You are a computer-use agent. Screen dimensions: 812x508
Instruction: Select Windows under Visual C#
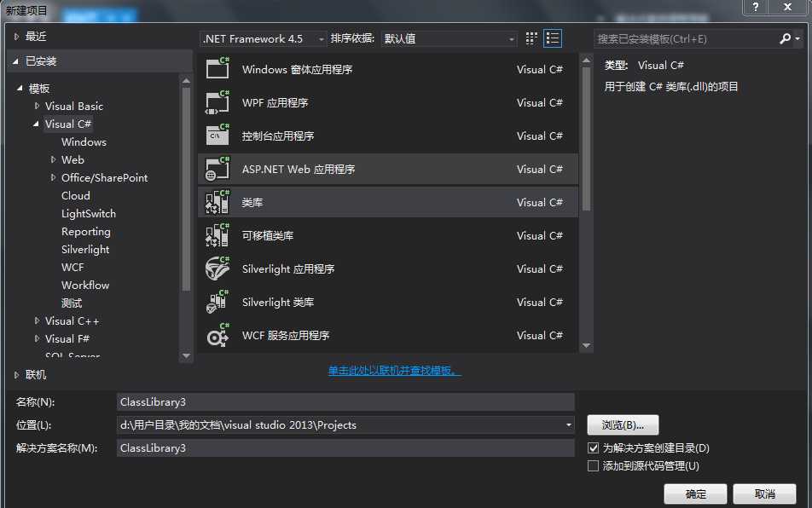[84, 142]
